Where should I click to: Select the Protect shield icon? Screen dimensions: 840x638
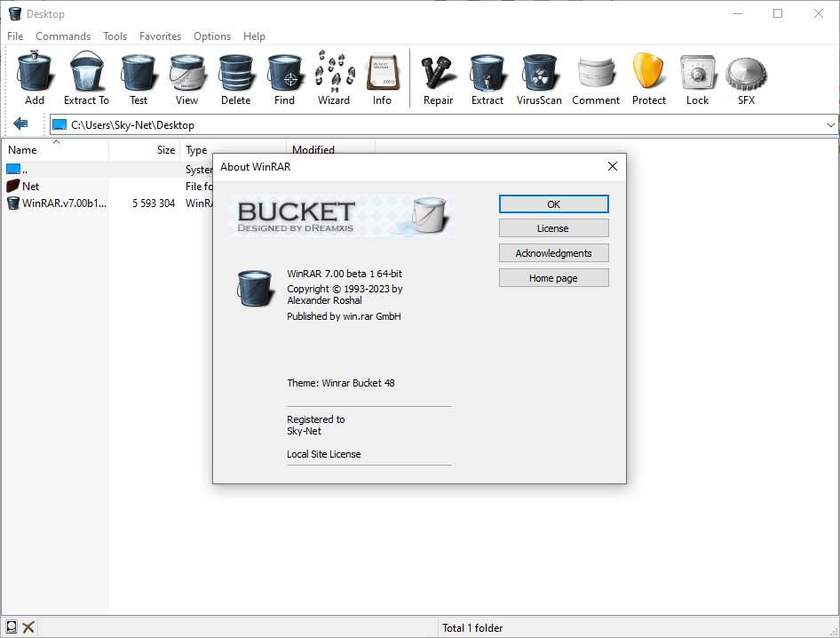pyautogui.click(x=649, y=71)
